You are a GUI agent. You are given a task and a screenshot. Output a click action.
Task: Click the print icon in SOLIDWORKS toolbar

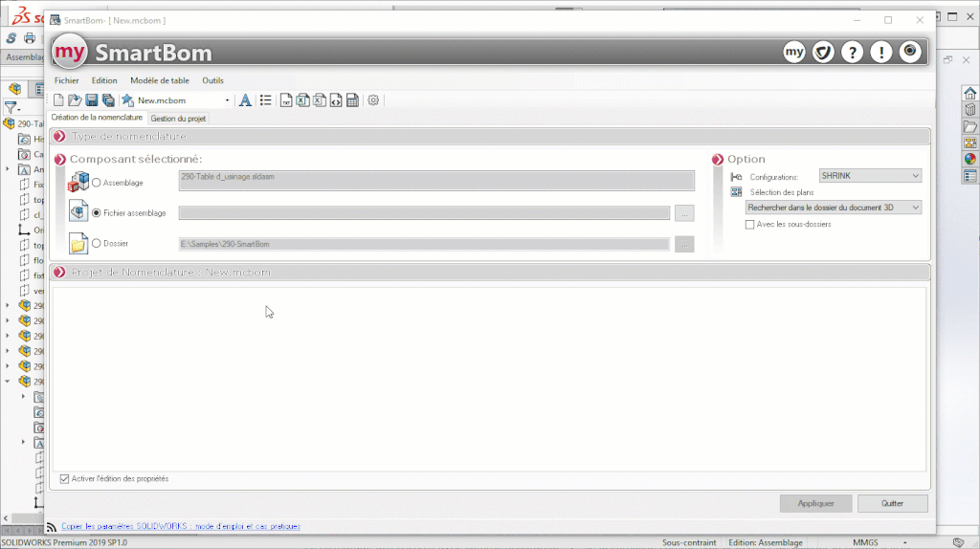point(30,38)
